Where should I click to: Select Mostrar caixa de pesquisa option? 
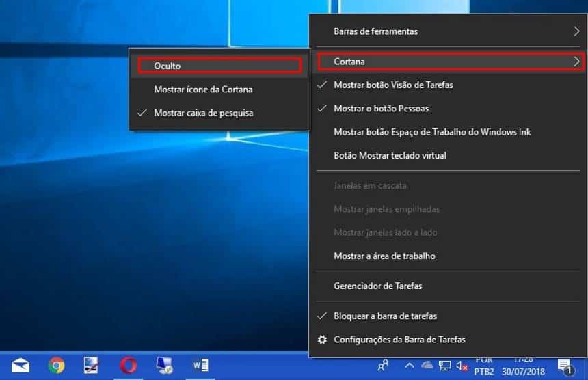219,113
